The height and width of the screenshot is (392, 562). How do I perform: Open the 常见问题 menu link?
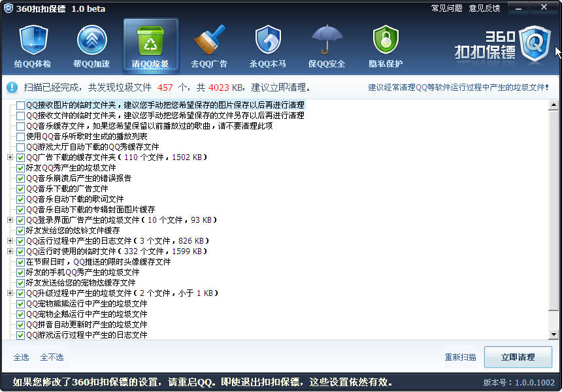(x=447, y=8)
